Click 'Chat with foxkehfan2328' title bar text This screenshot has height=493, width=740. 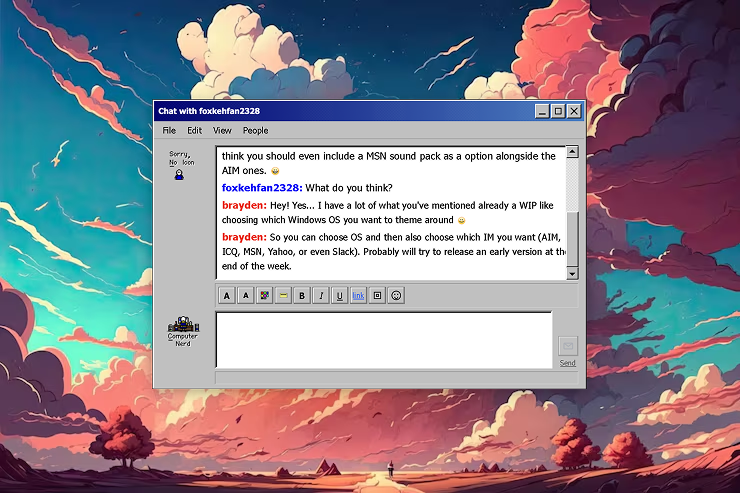pos(209,111)
